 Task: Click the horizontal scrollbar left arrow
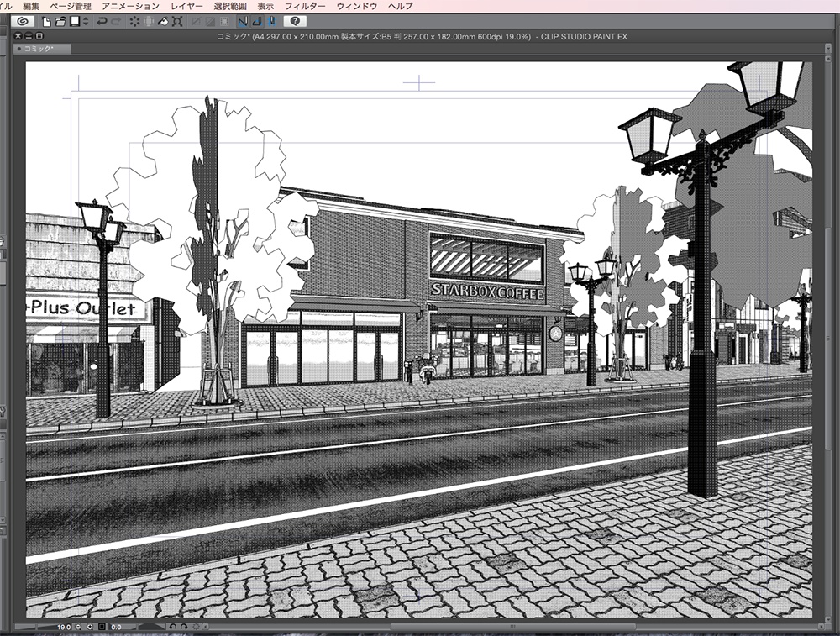206,627
